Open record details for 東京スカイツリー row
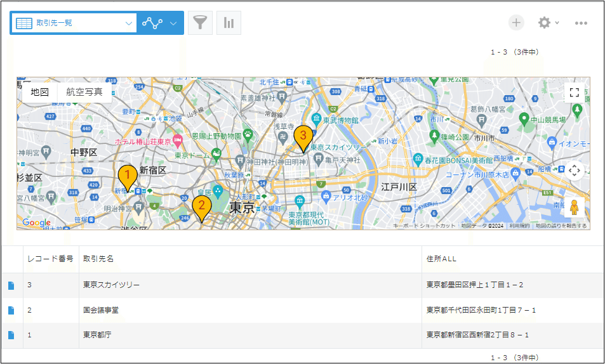 click(11, 285)
